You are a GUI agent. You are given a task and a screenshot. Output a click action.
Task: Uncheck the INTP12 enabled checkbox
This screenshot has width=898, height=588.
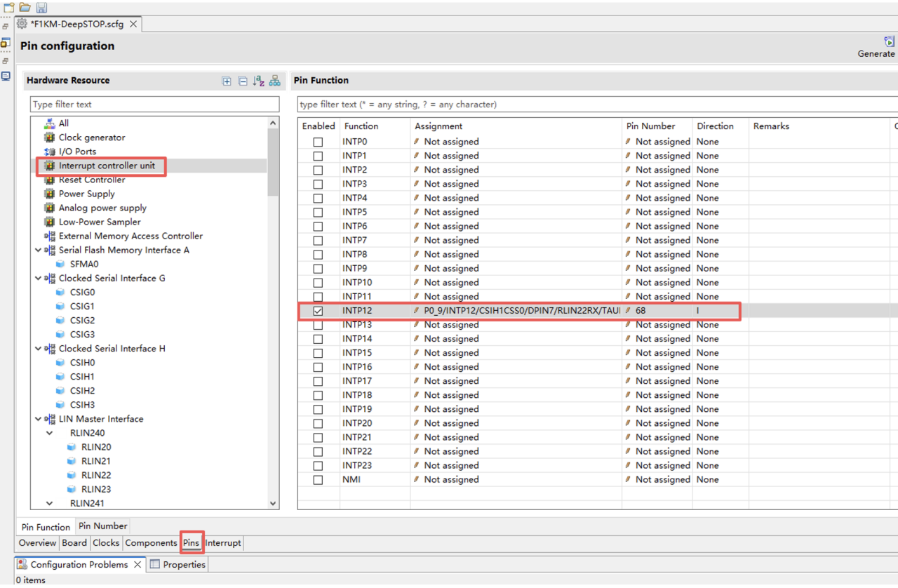click(318, 311)
